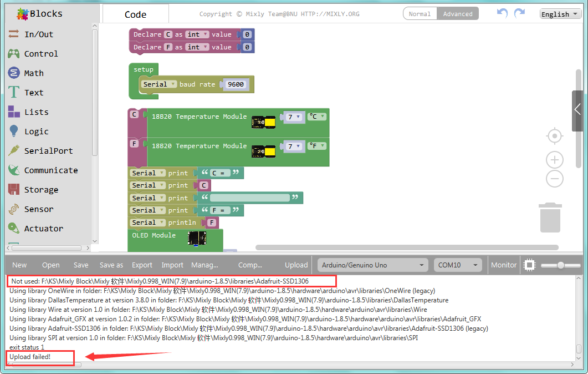Click the OLED Module display image
588x374 pixels.
pos(197,239)
